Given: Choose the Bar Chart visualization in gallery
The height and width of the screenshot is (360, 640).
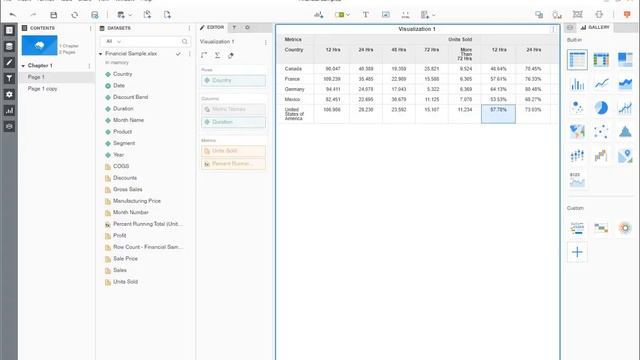Looking at the screenshot, I should coord(577,84).
